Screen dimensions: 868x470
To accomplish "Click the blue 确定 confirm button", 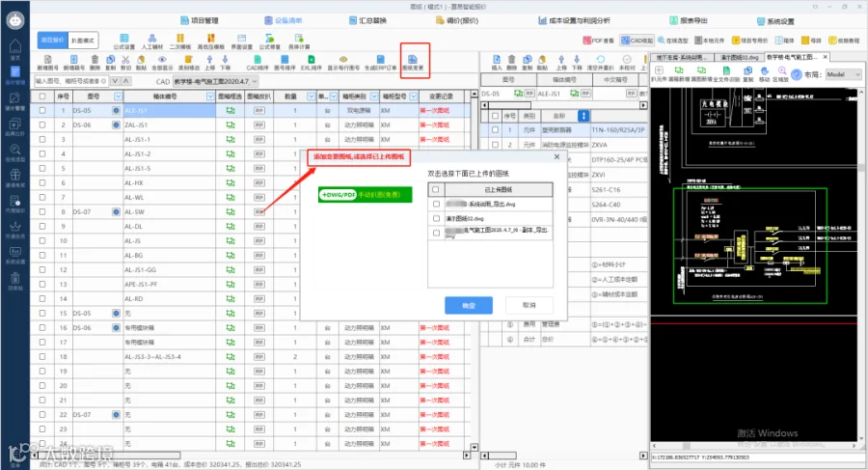I will [x=469, y=305].
